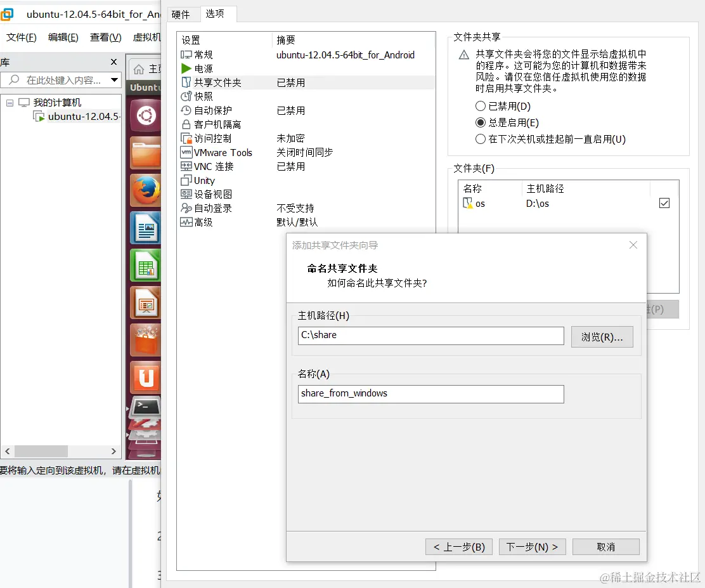Open the 查看(V) menu
This screenshot has width=705, height=588.
pos(106,37)
